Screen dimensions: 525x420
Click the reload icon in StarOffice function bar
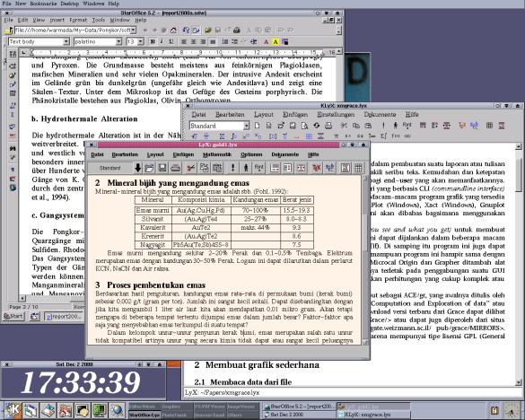tap(186, 31)
